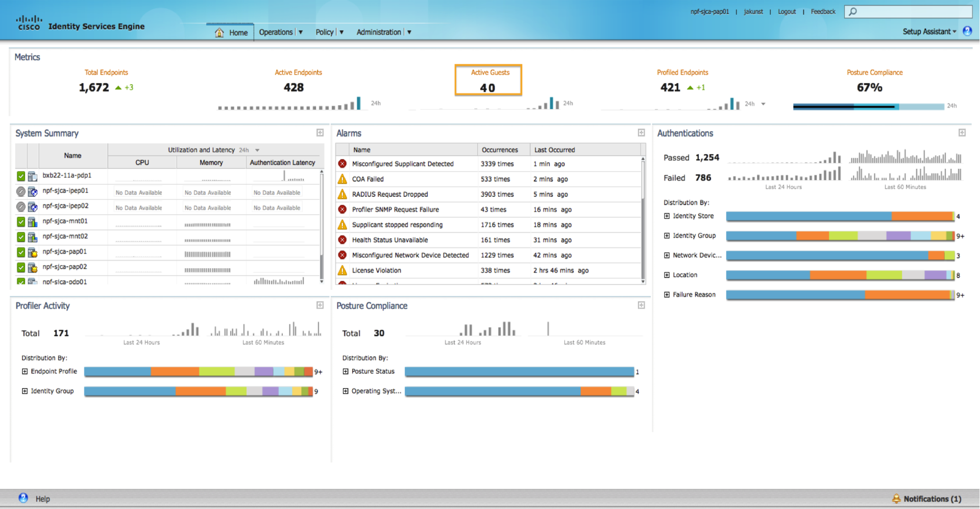Click node icon for npf-sjca-ipep01
The width and height of the screenshot is (980, 509).
click(x=33, y=192)
